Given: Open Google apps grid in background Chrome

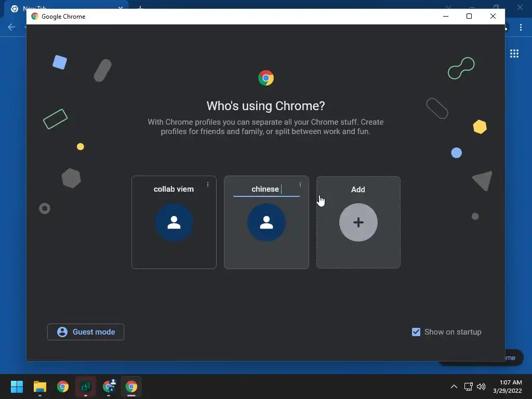Looking at the screenshot, I should (x=514, y=54).
